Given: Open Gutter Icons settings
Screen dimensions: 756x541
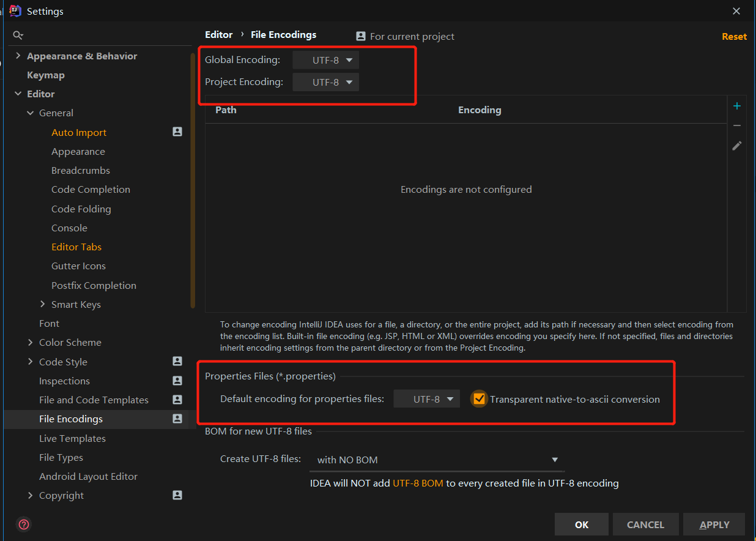Looking at the screenshot, I should [78, 266].
